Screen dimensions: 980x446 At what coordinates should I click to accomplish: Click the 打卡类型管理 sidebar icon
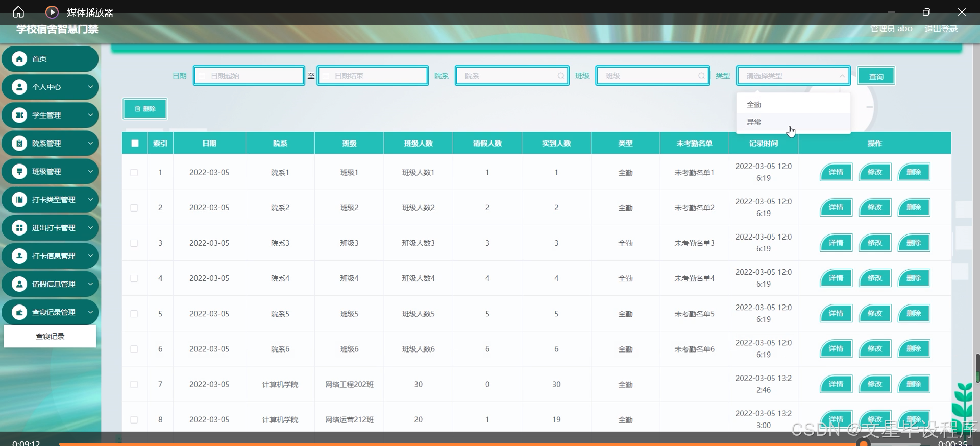[19, 199]
